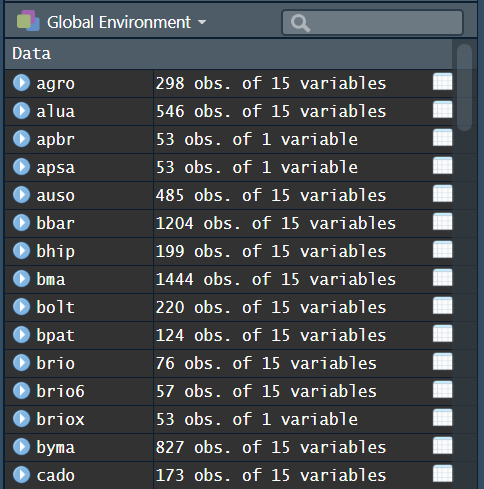Click the Global Environment stack icon
484x489 pixels.
coord(28,21)
